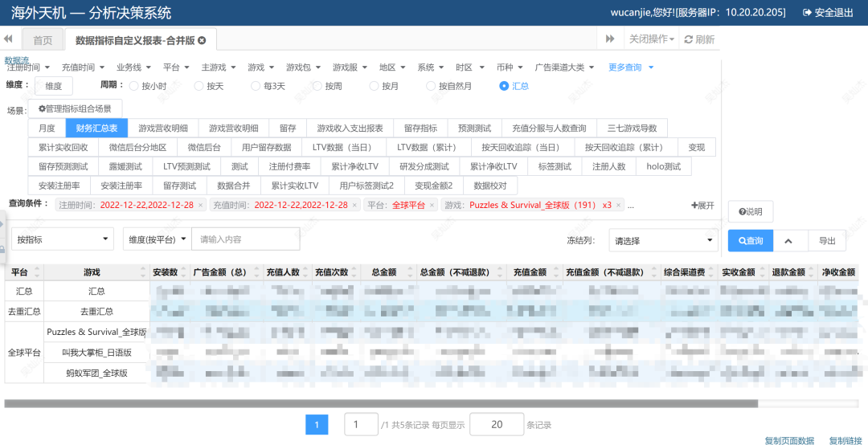Remove the 平台 全球平台 condition tag
The height and width of the screenshot is (445, 868).
[432, 205]
